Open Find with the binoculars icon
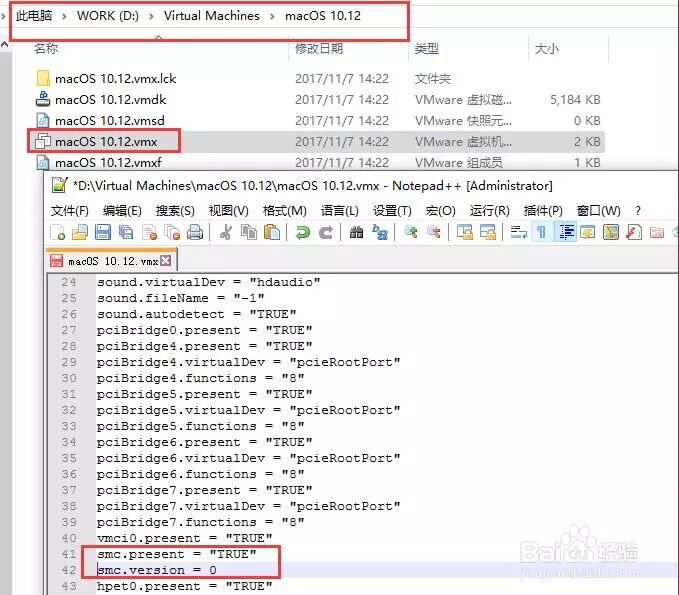This screenshot has width=679, height=595. pos(356,233)
